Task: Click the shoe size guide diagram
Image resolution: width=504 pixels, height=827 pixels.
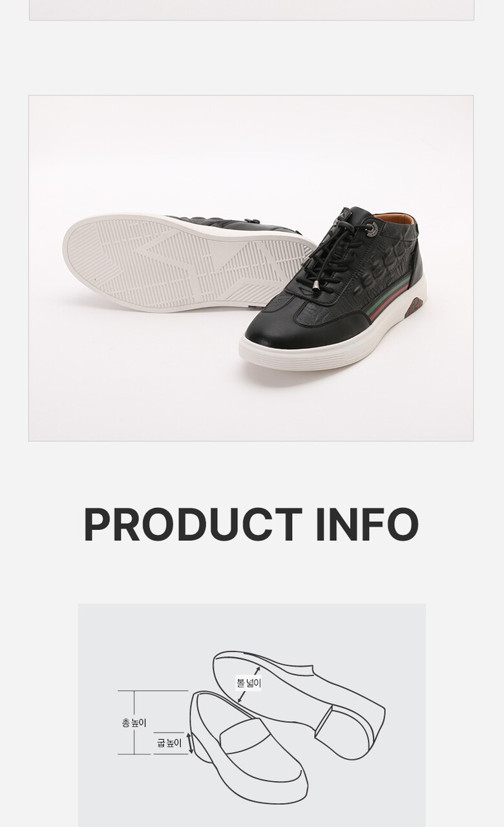Action: [x=252, y=715]
